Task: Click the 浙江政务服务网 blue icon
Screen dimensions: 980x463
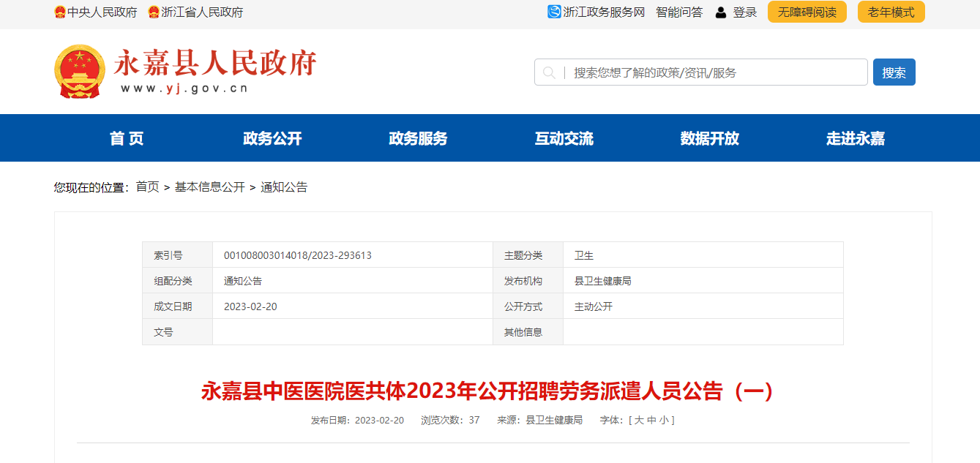Action: [x=554, y=12]
